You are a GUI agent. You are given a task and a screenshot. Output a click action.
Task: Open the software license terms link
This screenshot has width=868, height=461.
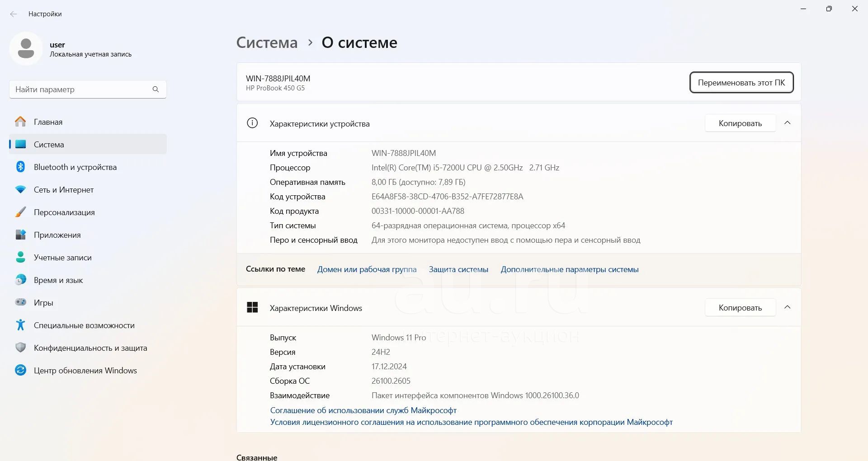472,422
